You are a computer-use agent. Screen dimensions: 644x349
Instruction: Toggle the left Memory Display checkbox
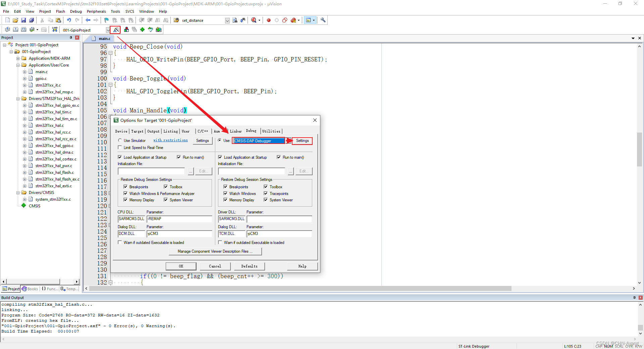[x=125, y=200]
